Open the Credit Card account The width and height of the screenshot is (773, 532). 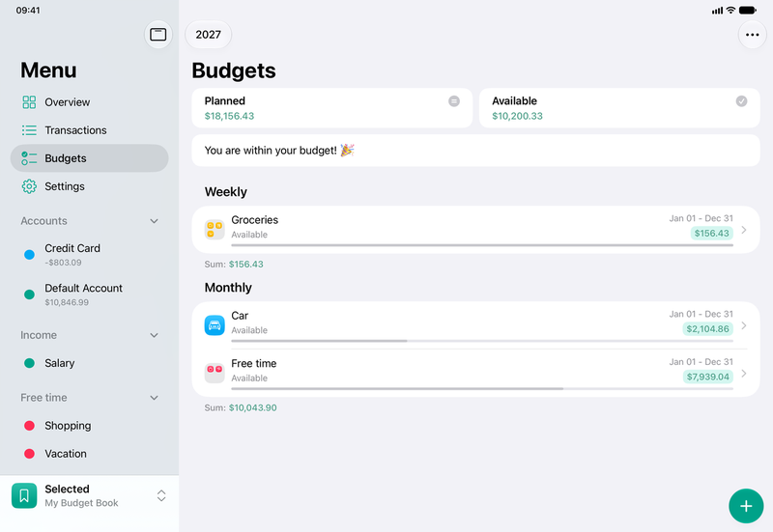[x=89, y=255]
